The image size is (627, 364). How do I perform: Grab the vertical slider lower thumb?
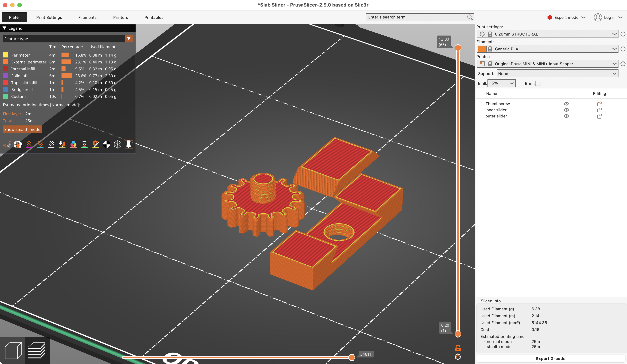tap(458, 334)
